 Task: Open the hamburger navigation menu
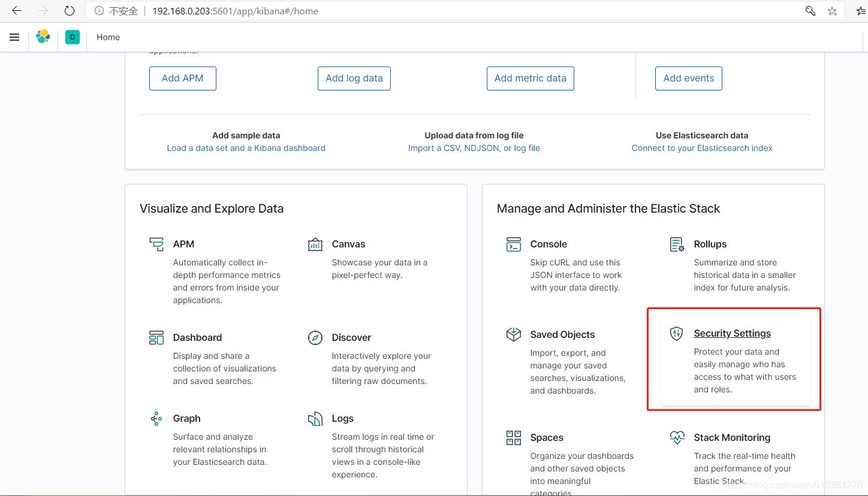click(14, 37)
